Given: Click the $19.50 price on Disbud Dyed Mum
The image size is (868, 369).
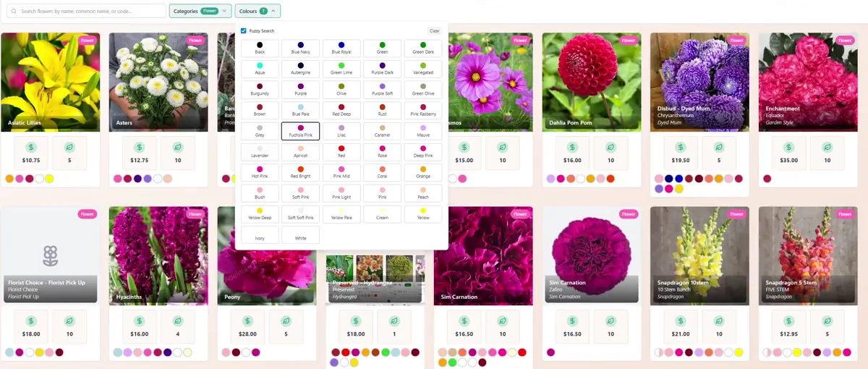Looking at the screenshot, I should coord(681,161).
